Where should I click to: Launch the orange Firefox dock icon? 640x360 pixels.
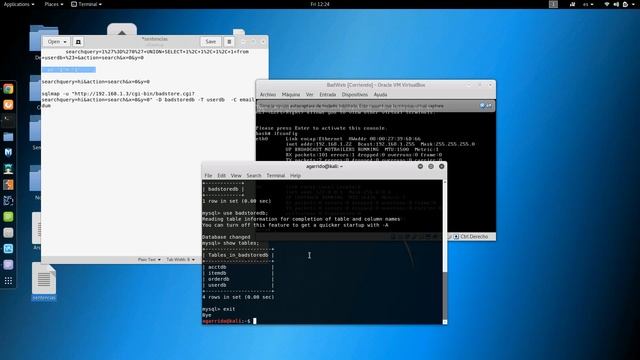(8, 105)
